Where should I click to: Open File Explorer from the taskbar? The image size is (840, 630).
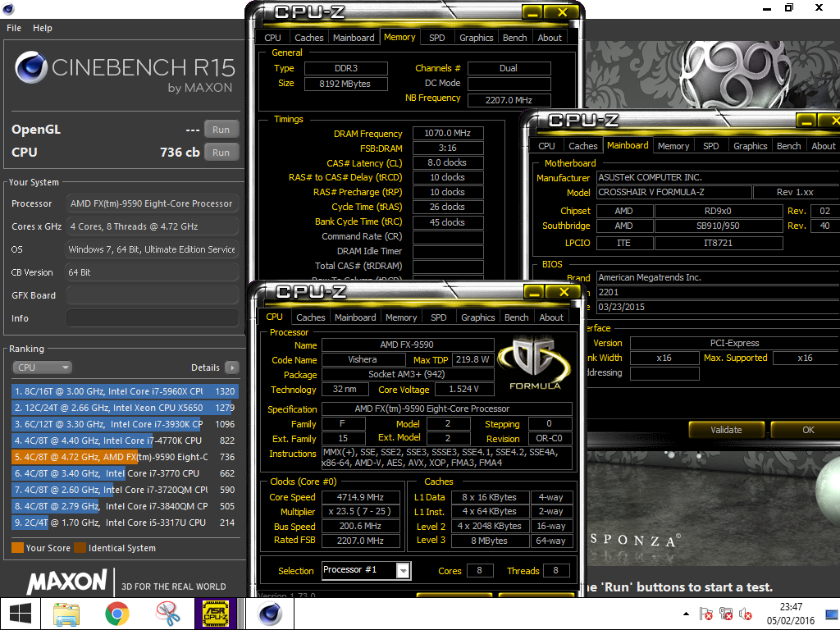click(66, 614)
